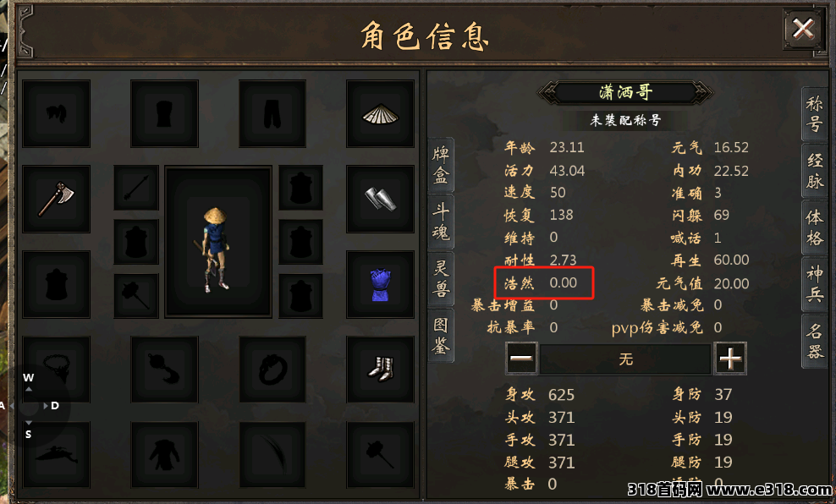Open the 斗魂 battle soul tab
This screenshot has height=504, width=836.
click(x=441, y=222)
